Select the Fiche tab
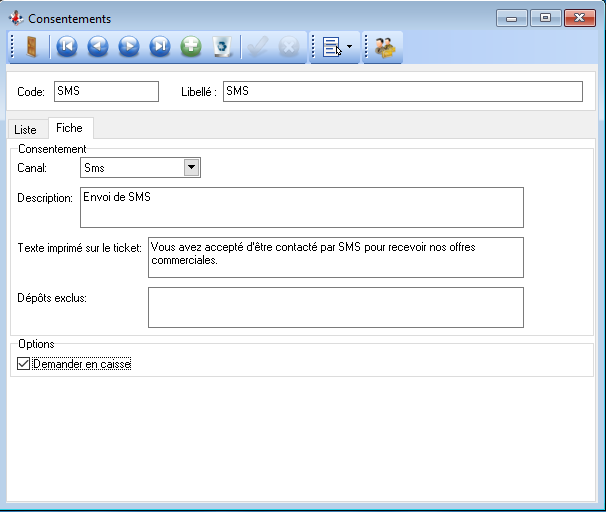 (x=70, y=129)
